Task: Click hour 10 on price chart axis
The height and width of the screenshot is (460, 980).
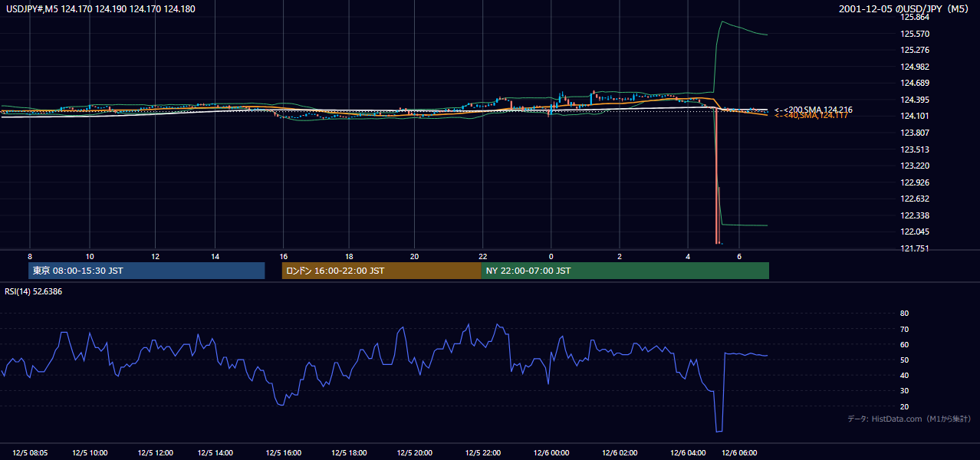Action: point(90,256)
